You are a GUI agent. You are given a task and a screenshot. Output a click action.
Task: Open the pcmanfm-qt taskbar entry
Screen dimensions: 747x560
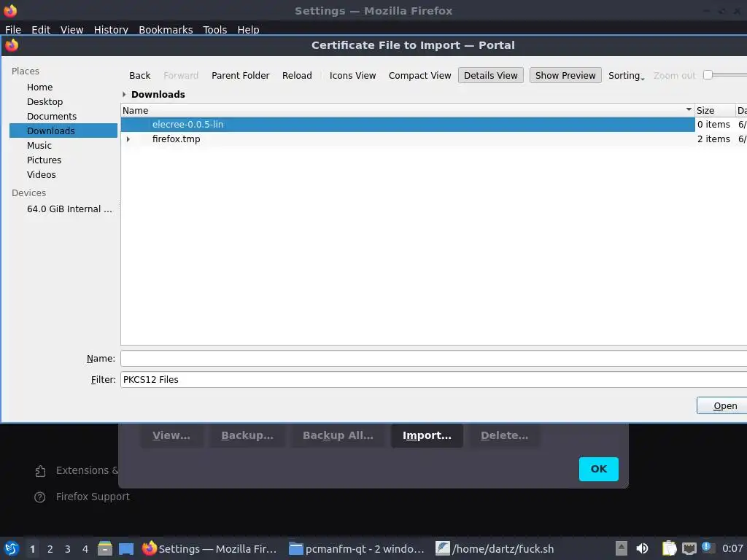point(356,548)
